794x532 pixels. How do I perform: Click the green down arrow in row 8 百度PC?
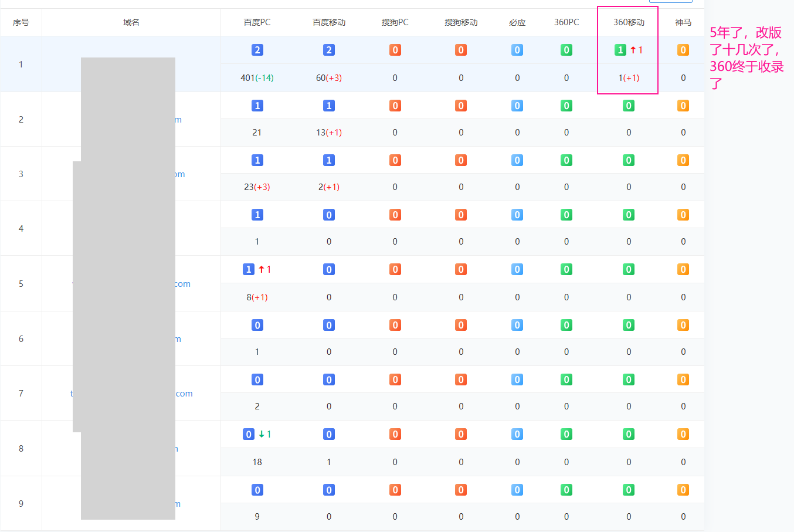(262, 434)
